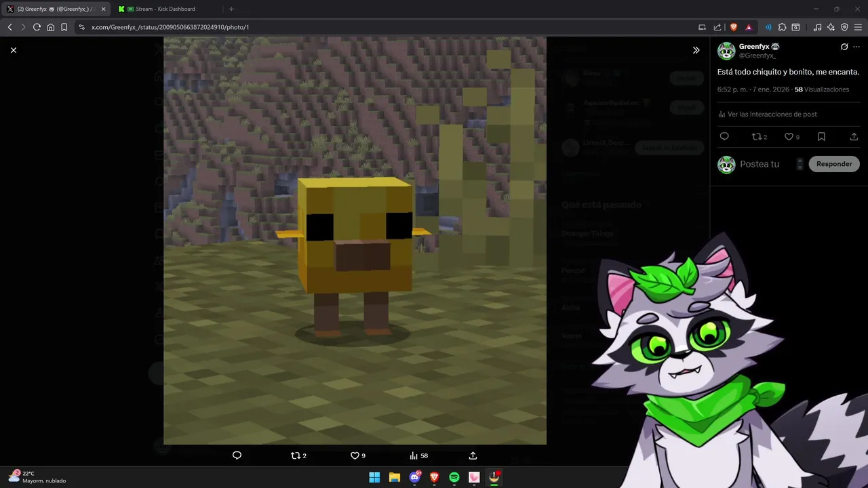Screen dimensions: 868x488
Task: Collapse the post side panel with double chevron
Action: coord(696,50)
